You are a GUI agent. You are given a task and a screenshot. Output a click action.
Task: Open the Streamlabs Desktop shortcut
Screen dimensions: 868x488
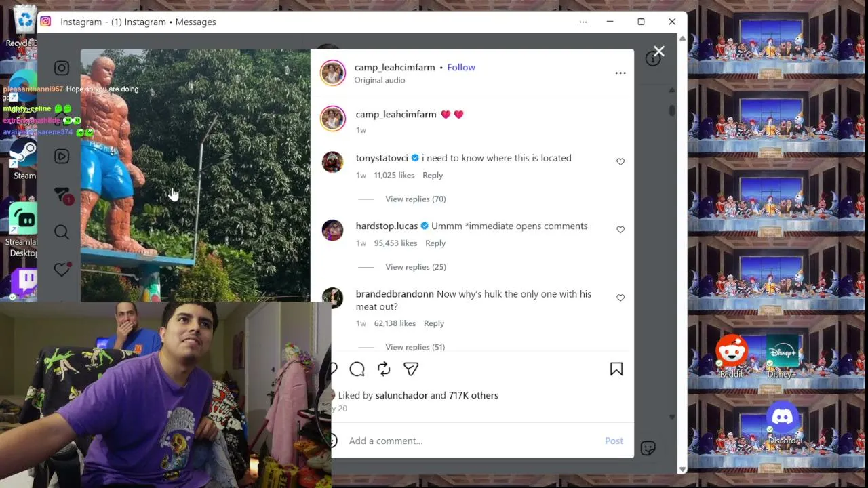tap(23, 229)
